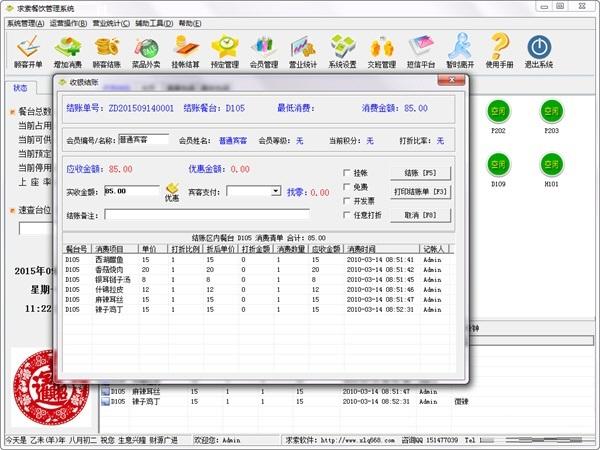Open 系统设置 toolbar icon
The image size is (600, 450).
[343, 48]
